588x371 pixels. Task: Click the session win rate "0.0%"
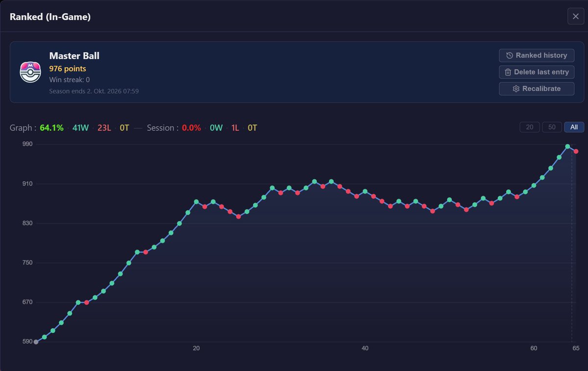point(192,128)
